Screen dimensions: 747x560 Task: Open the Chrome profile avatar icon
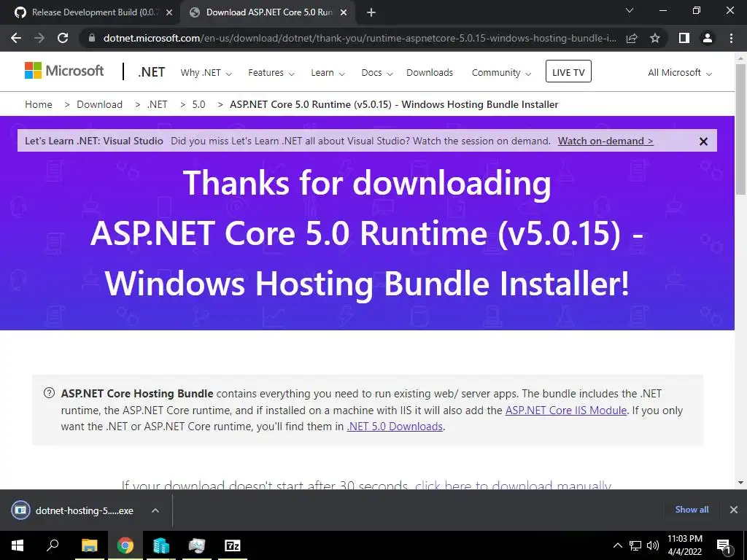[708, 38]
